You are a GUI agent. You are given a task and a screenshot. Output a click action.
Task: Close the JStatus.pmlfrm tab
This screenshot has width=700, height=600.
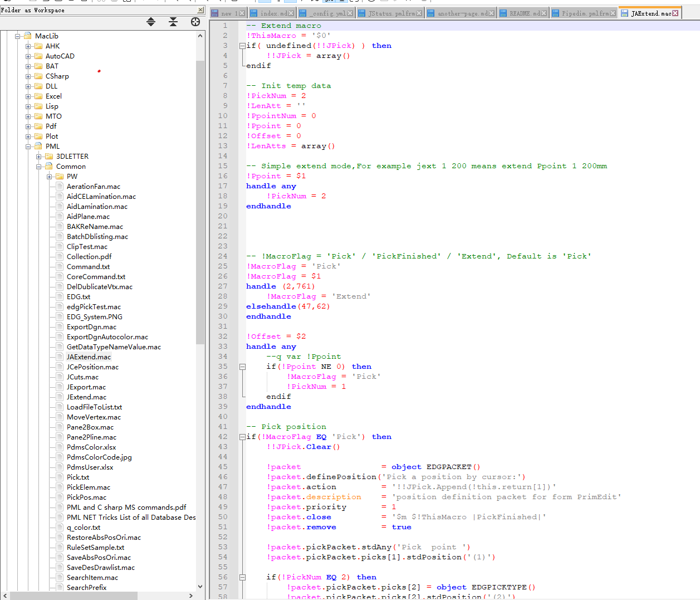pyautogui.click(x=419, y=13)
